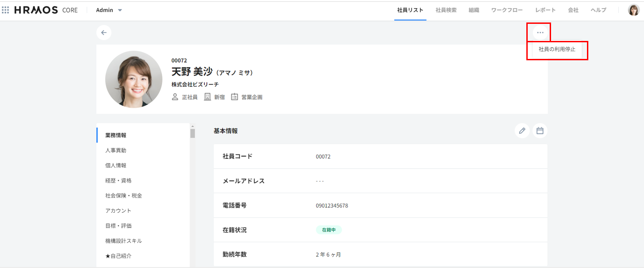Screen dimensions: 644x269
Task: Click ヘルプ in the top navigation
Action: pos(598,10)
